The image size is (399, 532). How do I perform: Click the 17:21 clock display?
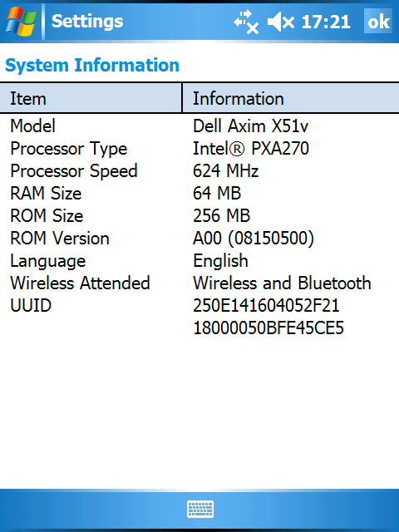click(x=325, y=22)
